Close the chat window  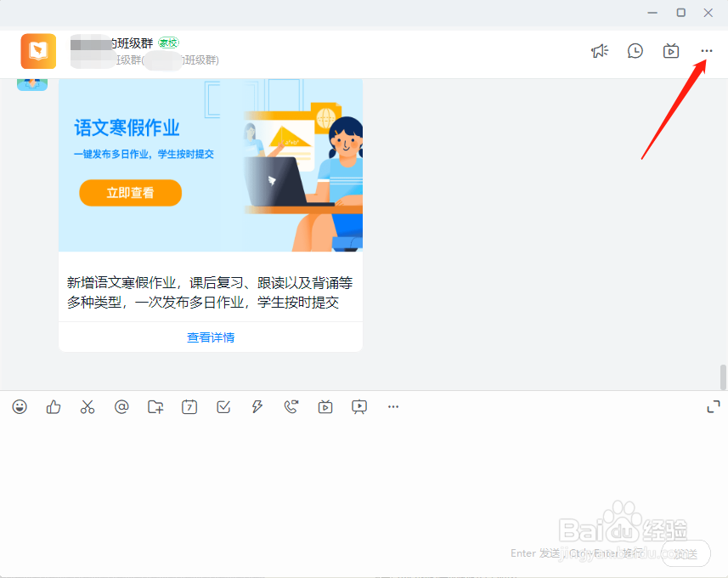coord(708,13)
